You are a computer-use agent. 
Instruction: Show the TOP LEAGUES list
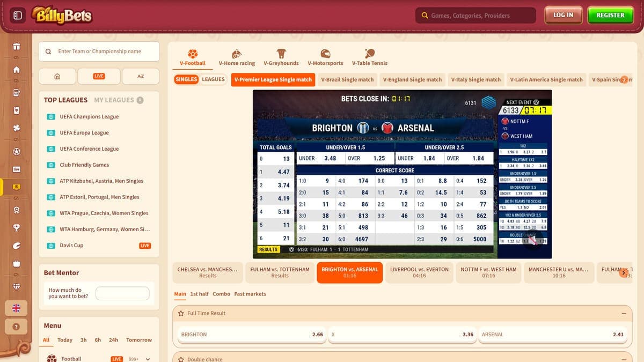[65, 100]
